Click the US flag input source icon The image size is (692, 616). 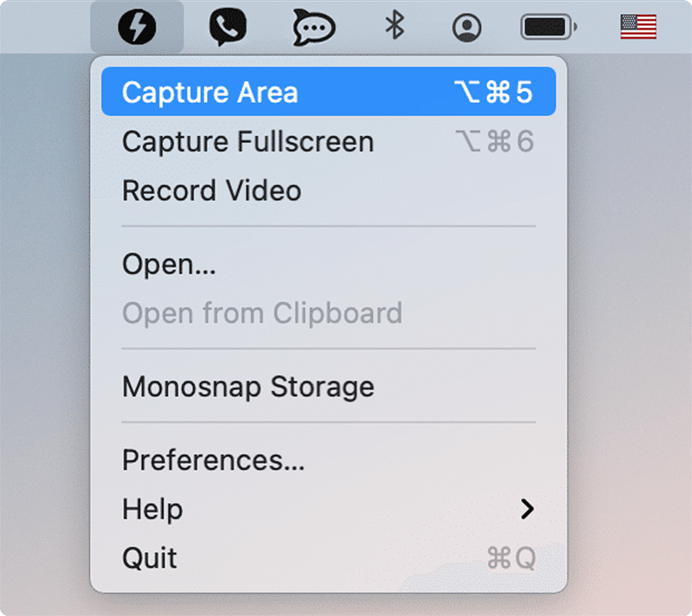(637, 27)
